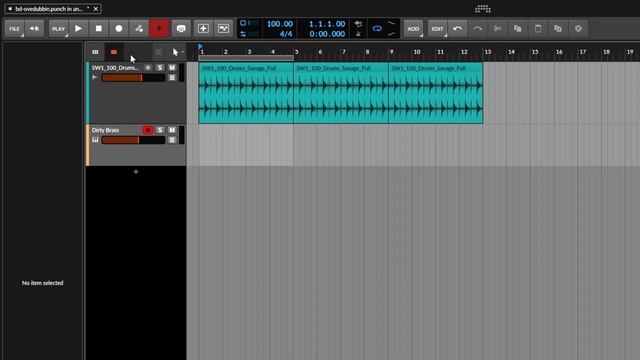Select first SW1_100_Drums_Savage_Full clip
The width and height of the screenshot is (640, 360).
pyautogui.click(x=246, y=93)
